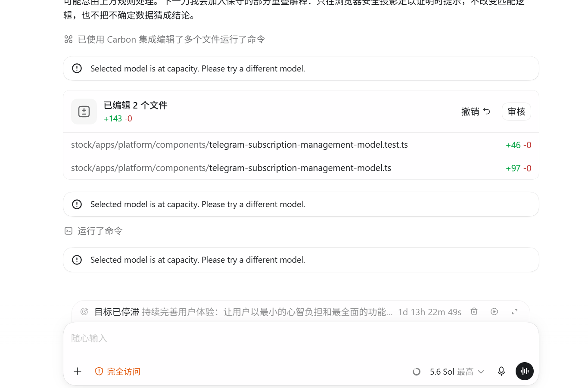Click the +97 -0 change count
The width and height of the screenshot is (588, 388).
(518, 168)
